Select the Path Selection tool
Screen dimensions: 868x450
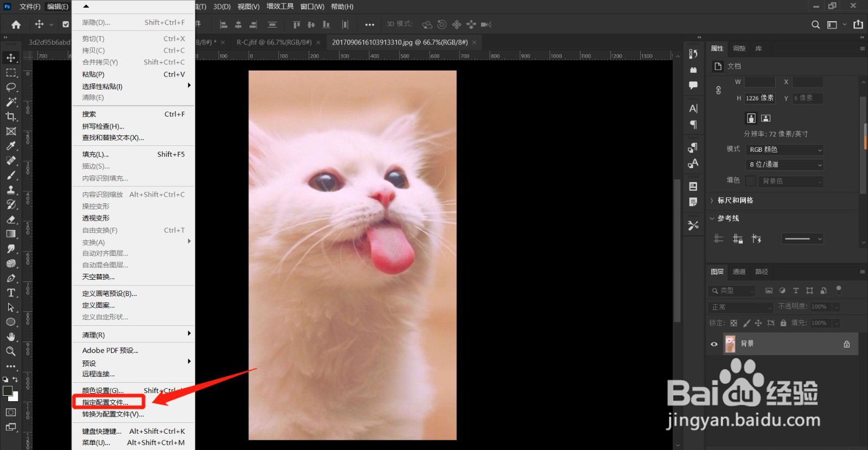[11, 307]
